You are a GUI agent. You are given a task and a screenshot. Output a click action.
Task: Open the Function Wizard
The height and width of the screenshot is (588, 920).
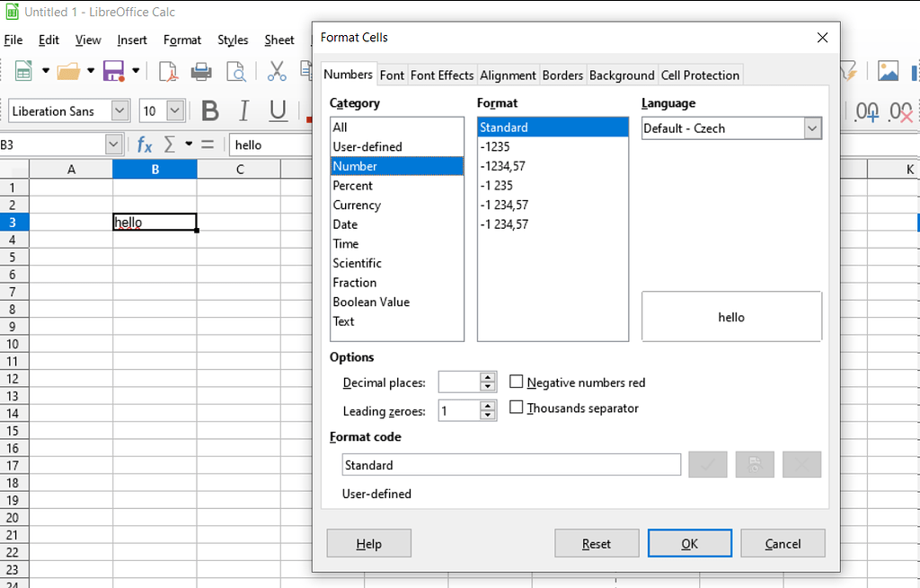144,144
